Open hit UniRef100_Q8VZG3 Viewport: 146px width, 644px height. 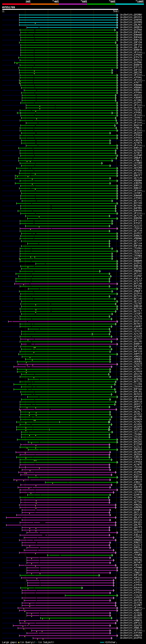[x=131, y=17]
